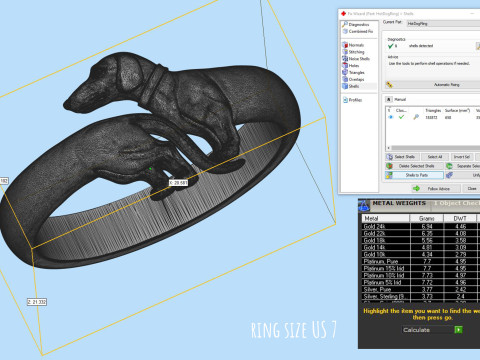Open the Overlaps fix step
480x360 pixels.
pyautogui.click(x=353, y=79)
